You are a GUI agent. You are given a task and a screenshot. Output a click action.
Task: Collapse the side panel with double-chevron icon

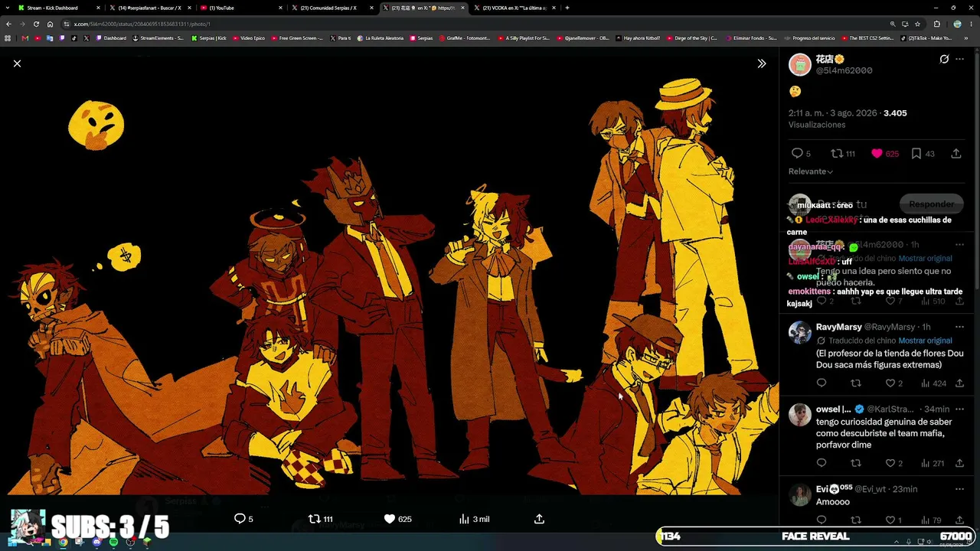pos(761,64)
